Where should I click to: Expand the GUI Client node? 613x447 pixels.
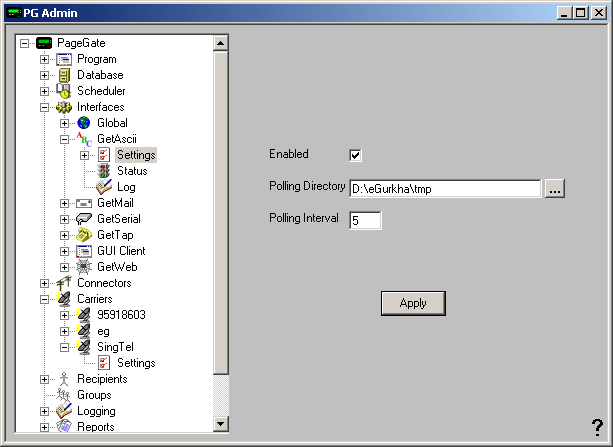(x=64, y=251)
